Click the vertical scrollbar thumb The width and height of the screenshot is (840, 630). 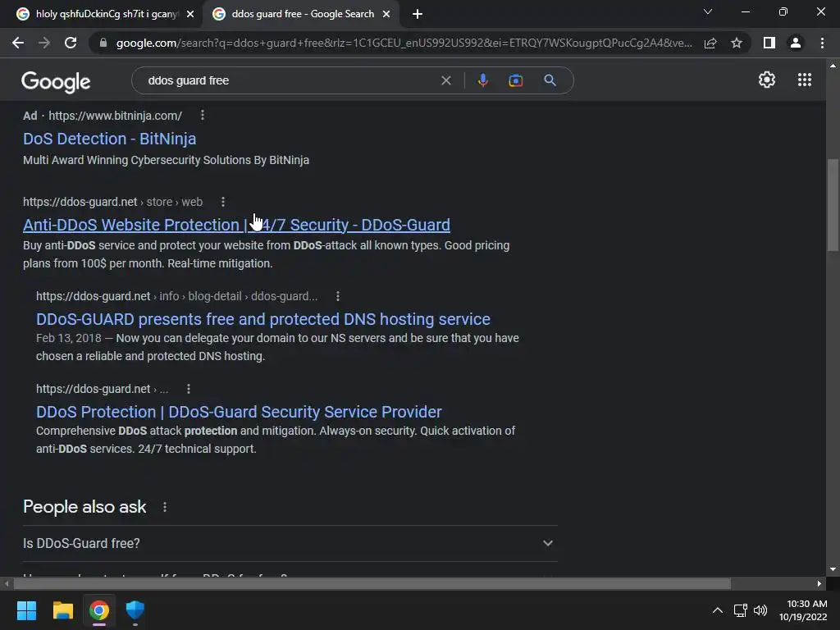[x=833, y=204]
